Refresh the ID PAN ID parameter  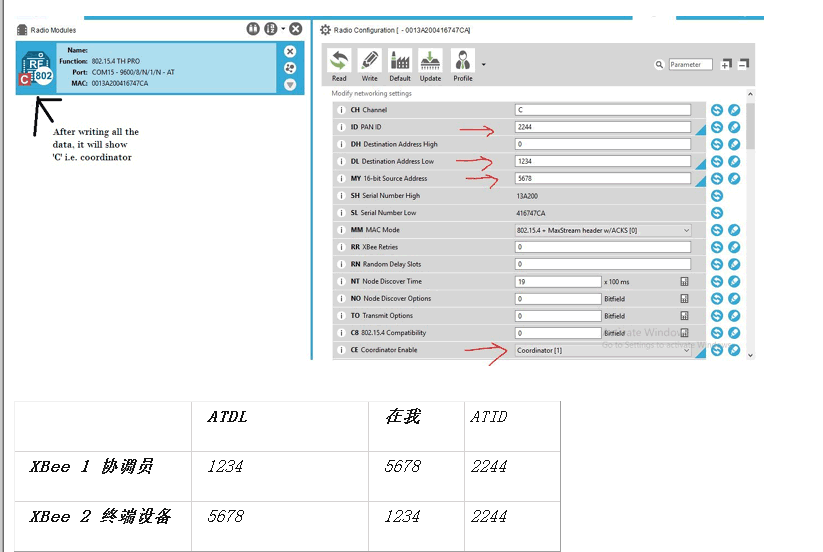click(x=717, y=127)
